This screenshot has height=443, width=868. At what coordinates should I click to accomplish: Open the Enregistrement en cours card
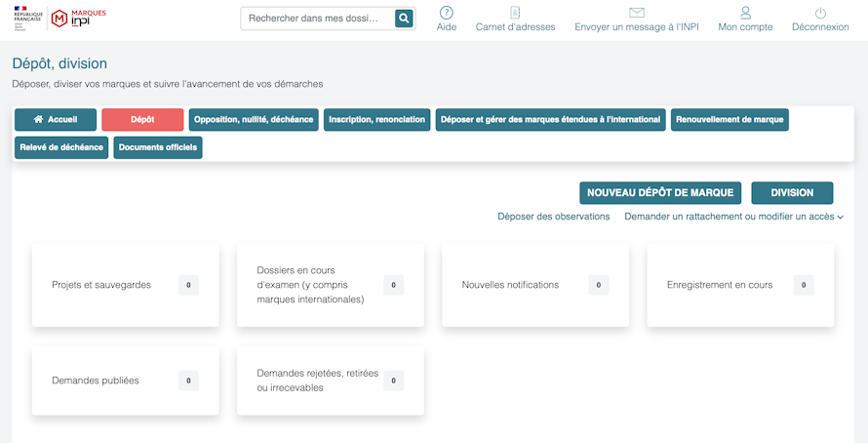[x=740, y=285]
